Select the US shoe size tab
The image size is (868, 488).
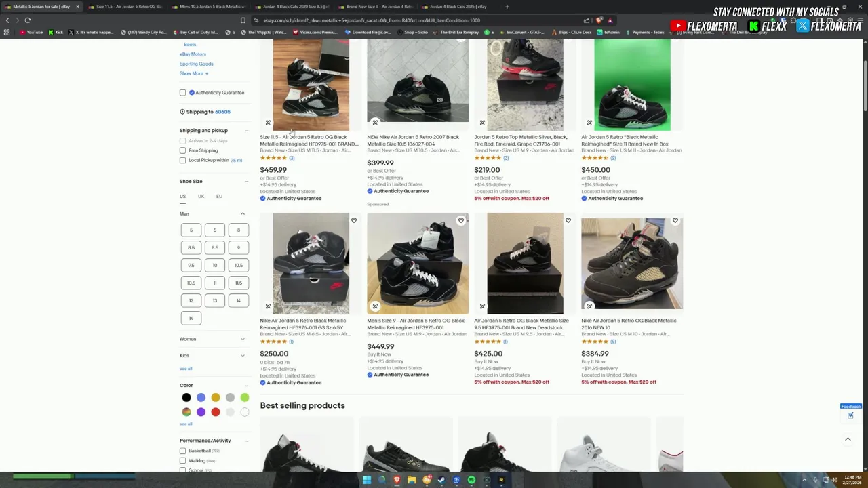pos(182,197)
